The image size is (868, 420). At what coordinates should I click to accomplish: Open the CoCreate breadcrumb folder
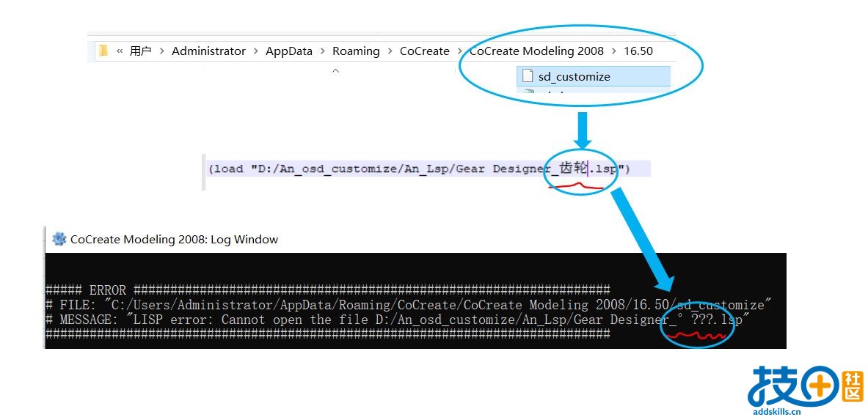[425, 51]
